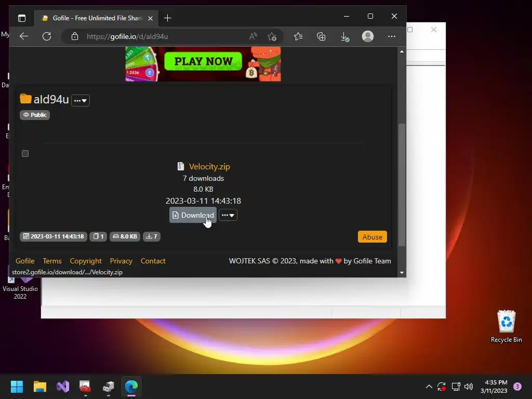Click the download count badge
The width and height of the screenshot is (532, 399).
pyautogui.click(x=151, y=236)
